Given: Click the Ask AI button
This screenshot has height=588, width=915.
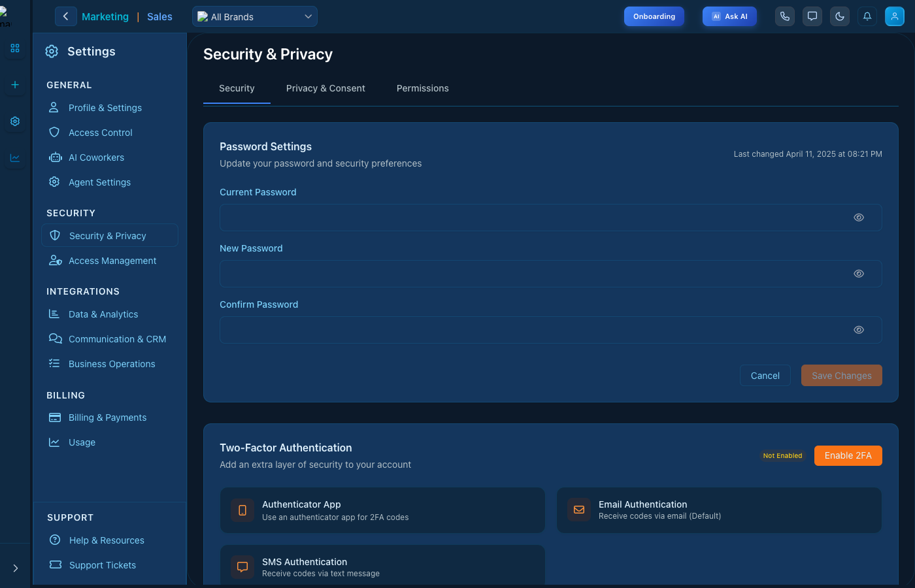Looking at the screenshot, I should pos(729,16).
